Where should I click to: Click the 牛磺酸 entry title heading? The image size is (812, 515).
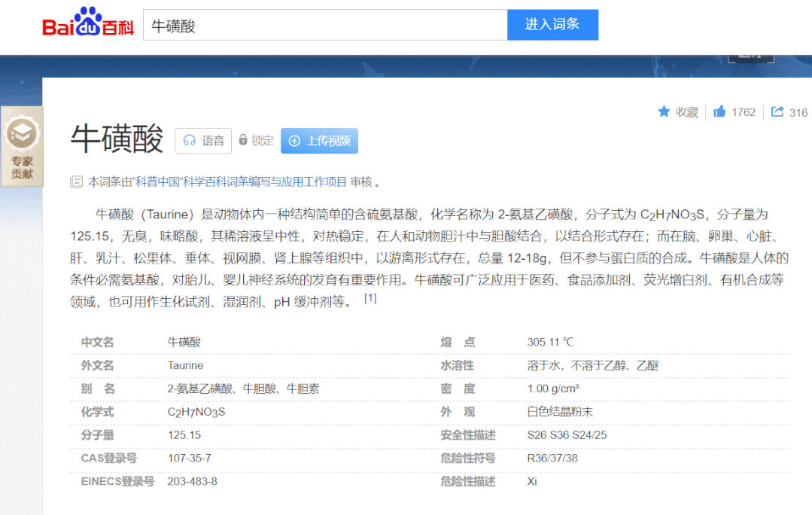pyautogui.click(x=117, y=139)
